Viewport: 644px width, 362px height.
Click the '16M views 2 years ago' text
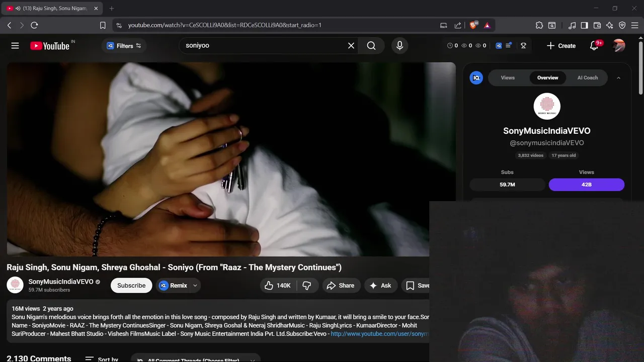(x=42, y=309)
